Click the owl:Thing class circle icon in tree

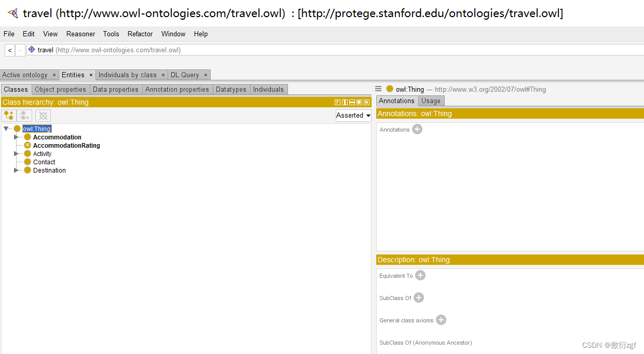point(17,129)
